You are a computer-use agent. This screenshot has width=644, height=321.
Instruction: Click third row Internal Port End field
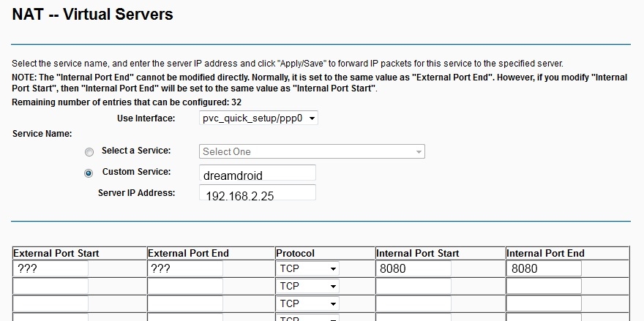[544, 303]
